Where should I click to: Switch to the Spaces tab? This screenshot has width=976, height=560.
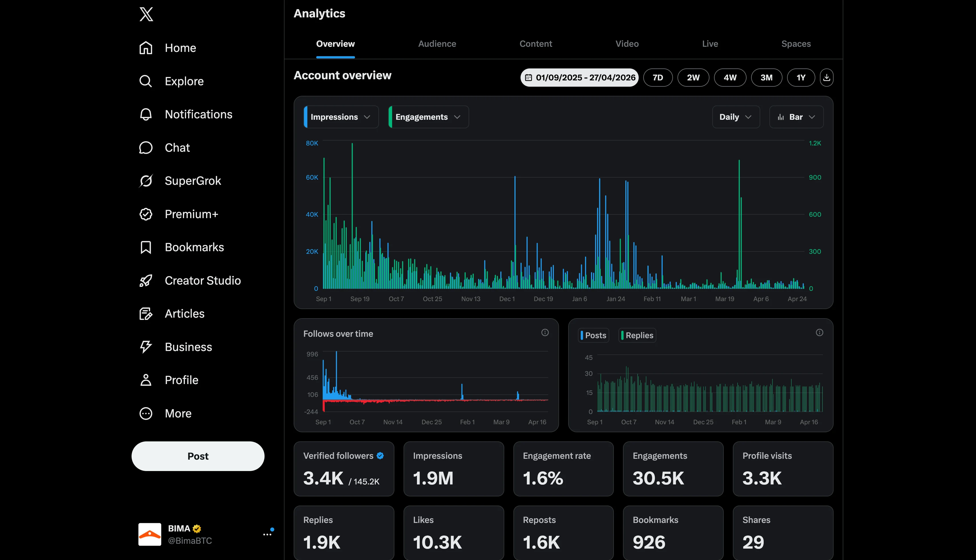(796, 44)
